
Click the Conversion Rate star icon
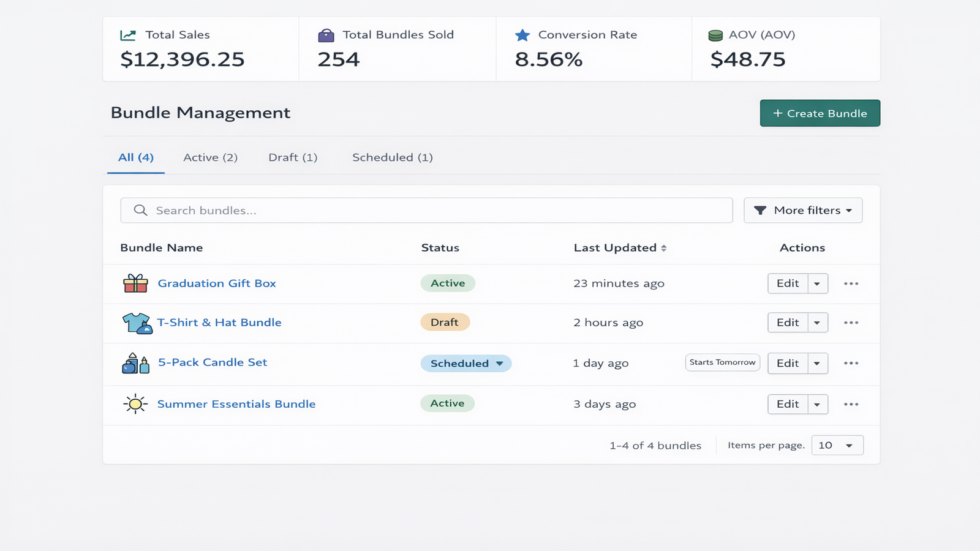522,36
